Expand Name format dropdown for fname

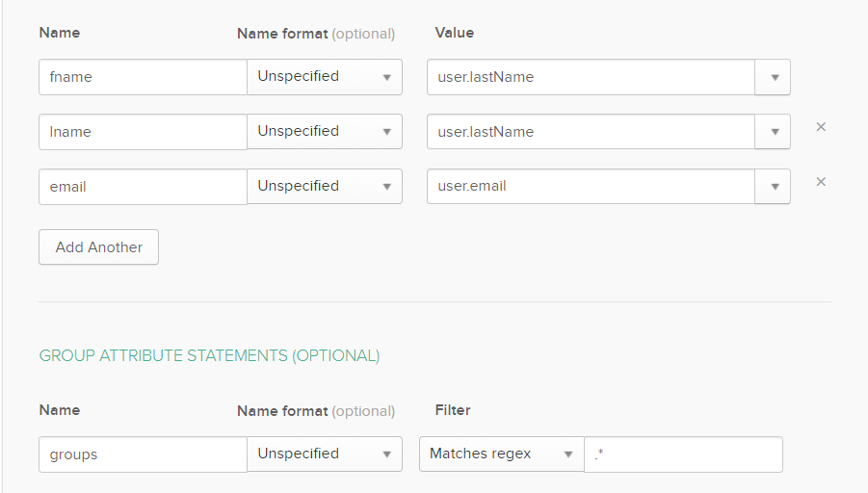pyautogui.click(x=325, y=77)
